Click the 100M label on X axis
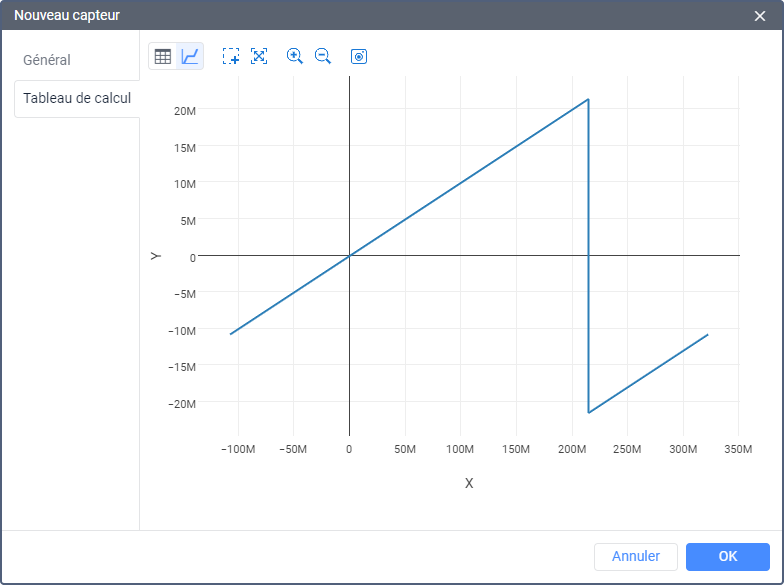This screenshot has height=585, width=784. tap(460, 449)
